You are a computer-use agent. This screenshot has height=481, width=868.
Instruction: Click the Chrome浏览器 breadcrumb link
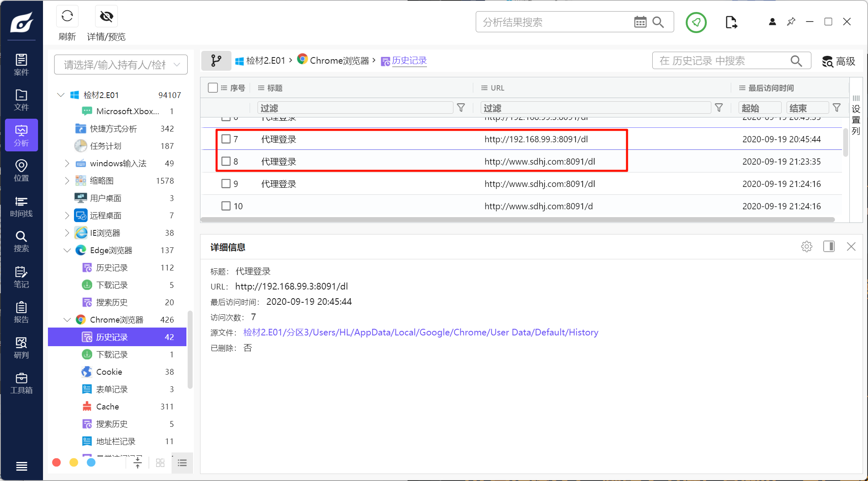click(x=339, y=61)
